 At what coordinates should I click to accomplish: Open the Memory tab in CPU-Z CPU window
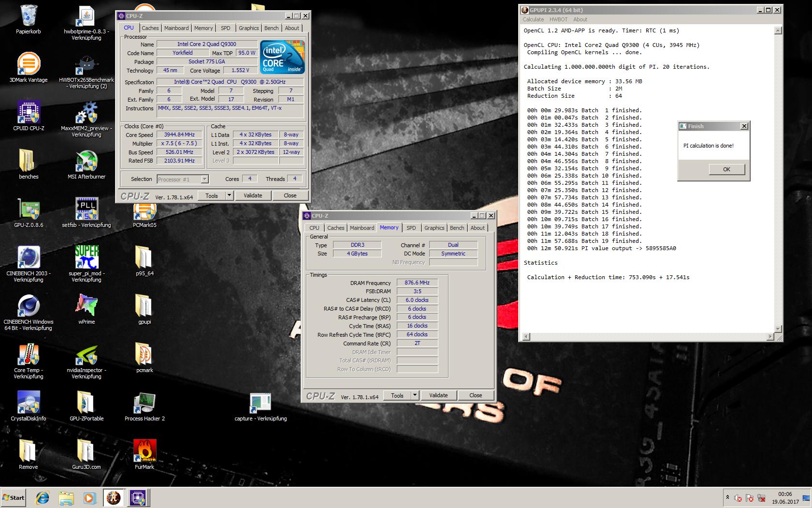pos(203,28)
